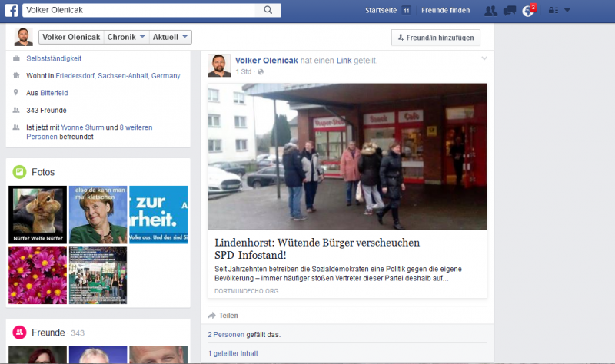Expand the Chronik dropdown
The image size is (615, 364).
tap(125, 37)
